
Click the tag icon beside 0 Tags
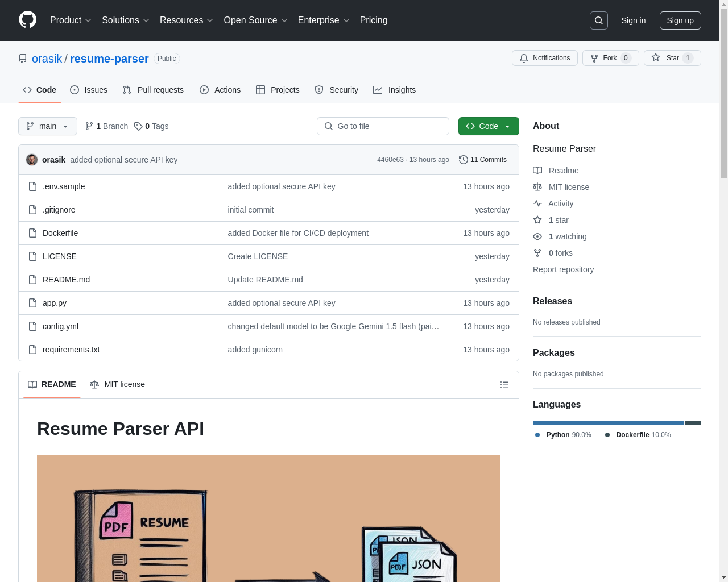coord(138,126)
